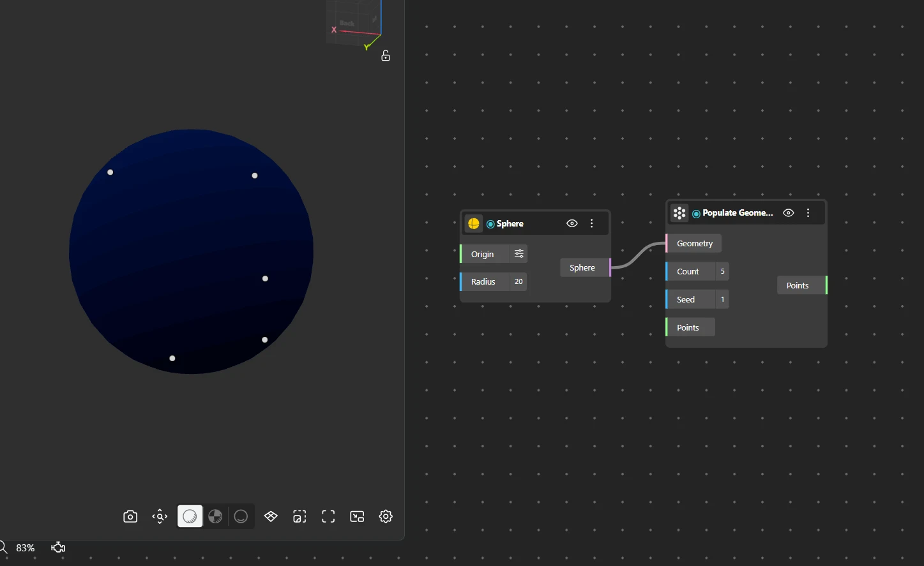Select the shaded render mode button
The width and height of the screenshot is (924, 566).
pyautogui.click(x=190, y=516)
